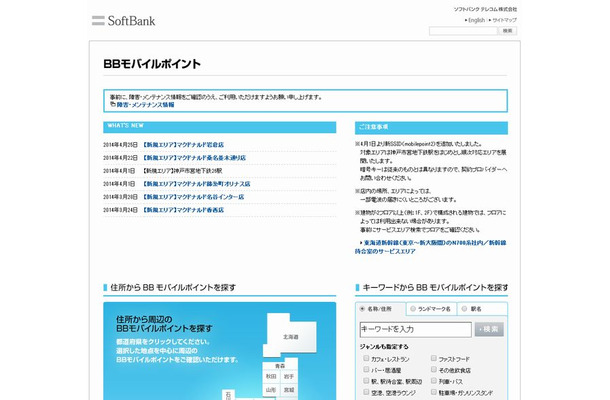
Task: Select 北海道 on the map
Action: (x=291, y=337)
